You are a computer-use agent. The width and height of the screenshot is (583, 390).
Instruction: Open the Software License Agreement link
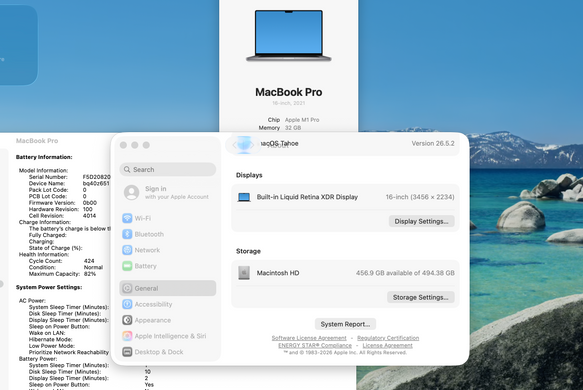tap(309, 338)
